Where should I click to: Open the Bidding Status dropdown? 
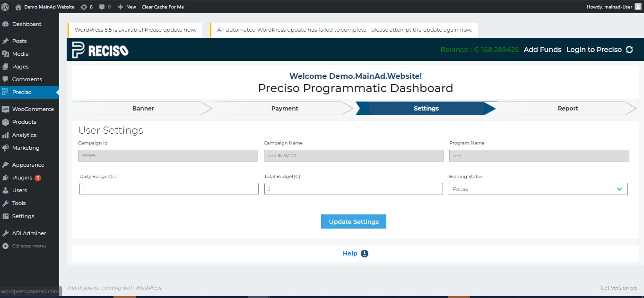[x=538, y=189]
